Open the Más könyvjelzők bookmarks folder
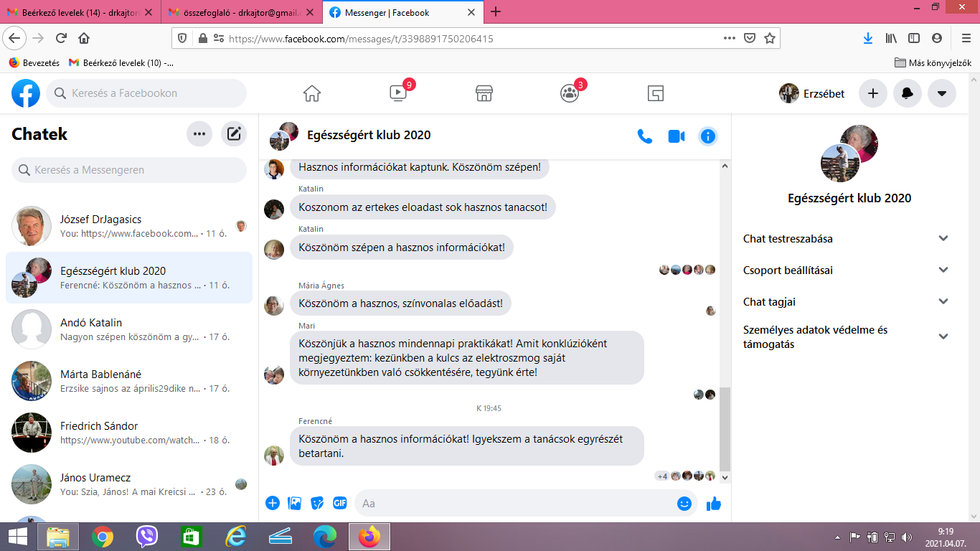The width and height of the screenshot is (980, 551). [x=933, y=63]
